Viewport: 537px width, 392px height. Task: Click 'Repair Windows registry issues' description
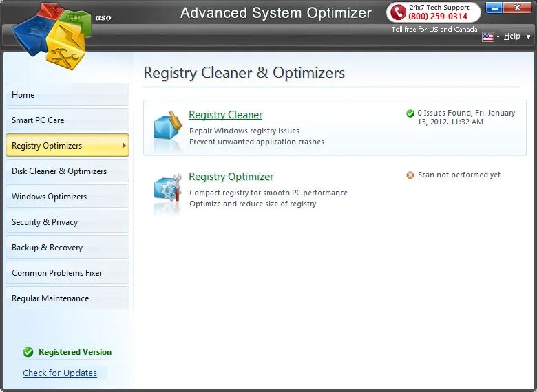[x=244, y=131]
